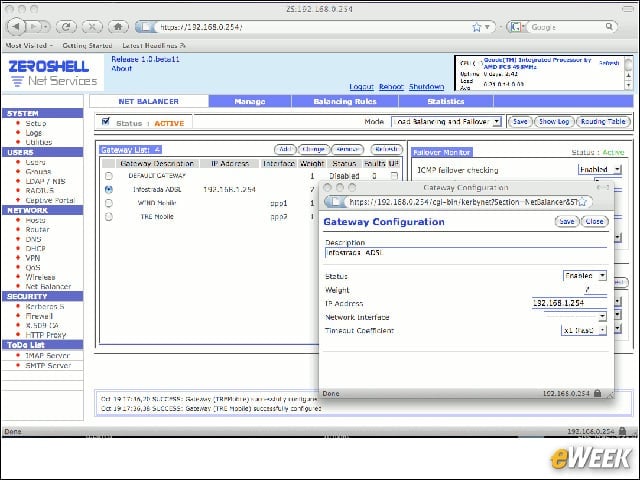Click Refresh link in the CPU info box
This screenshot has width=640, height=480.
[x=609, y=63]
